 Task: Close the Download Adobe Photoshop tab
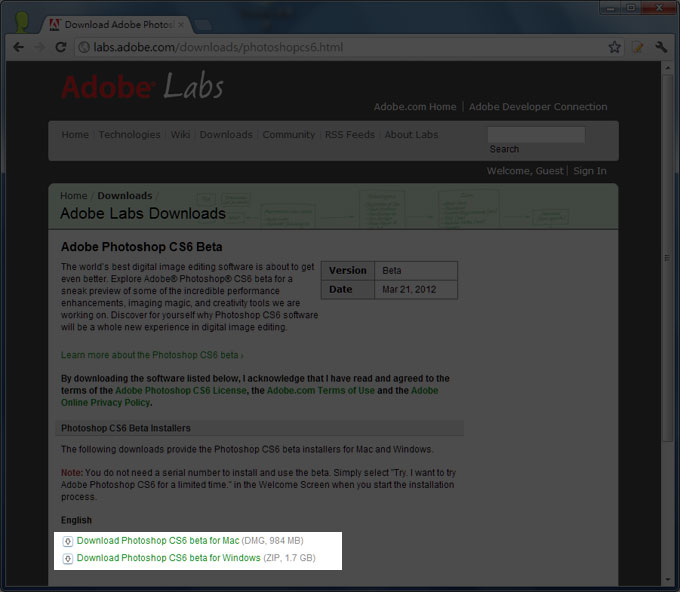pyautogui.click(x=181, y=25)
